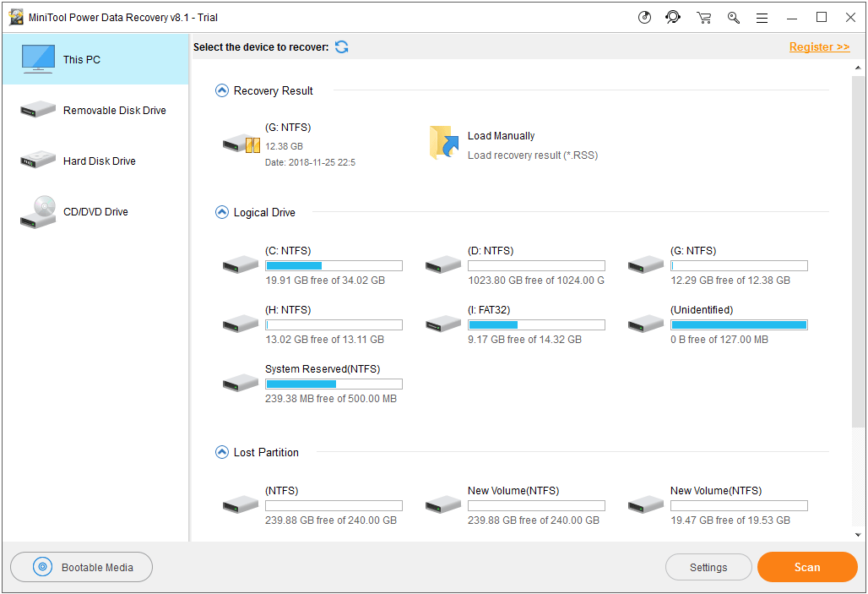Click the I: FAT32 usage bar
This screenshot has width=868, height=594.
tap(536, 325)
